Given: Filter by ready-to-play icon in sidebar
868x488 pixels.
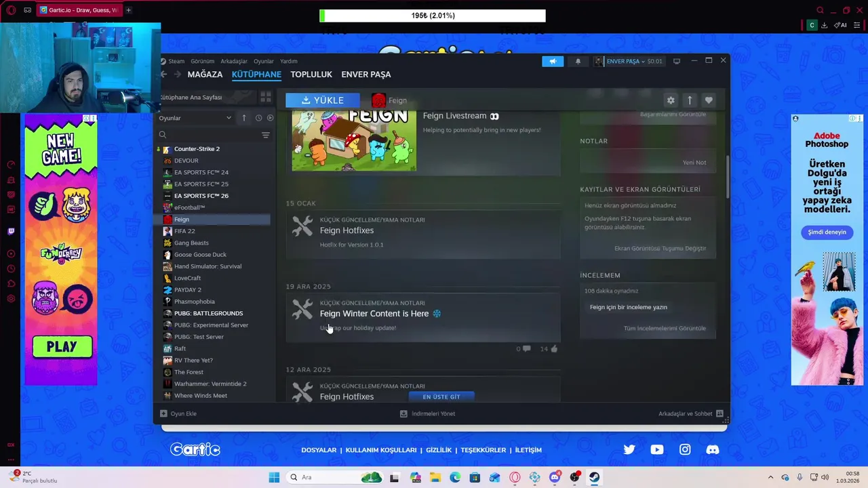Looking at the screenshot, I should click(x=270, y=118).
